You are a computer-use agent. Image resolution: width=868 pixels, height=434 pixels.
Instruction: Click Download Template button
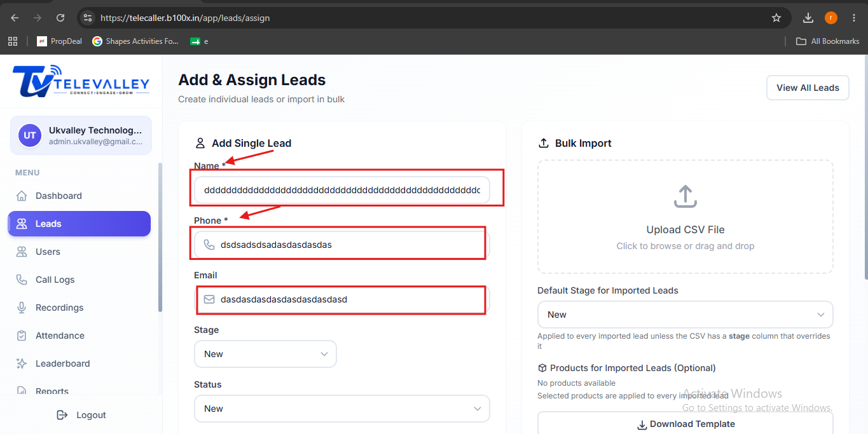685,424
